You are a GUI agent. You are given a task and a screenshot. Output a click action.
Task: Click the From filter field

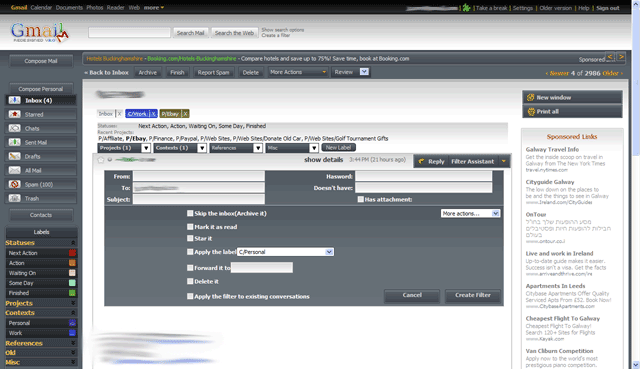tap(199, 176)
